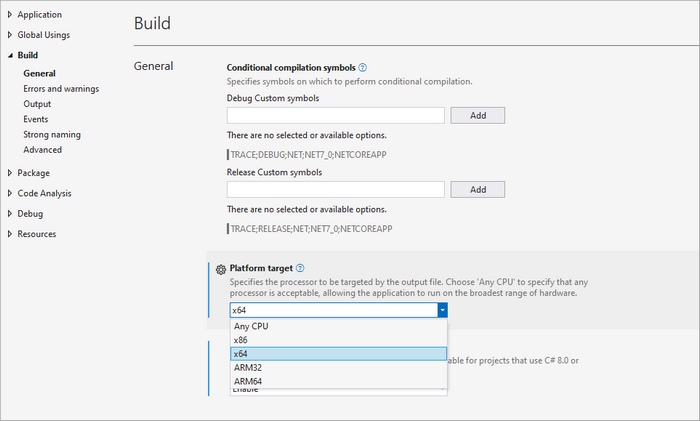This screenshot has width=700, height=421.
Task: Go to Errors and warnings page
Action: click(61, 88)
